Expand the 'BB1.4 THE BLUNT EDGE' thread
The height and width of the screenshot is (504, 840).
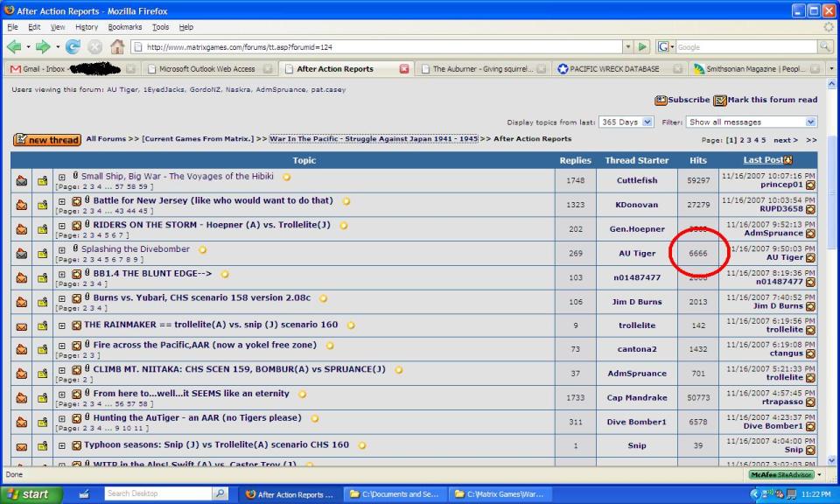pyautogui.click(x=61, y=274)
